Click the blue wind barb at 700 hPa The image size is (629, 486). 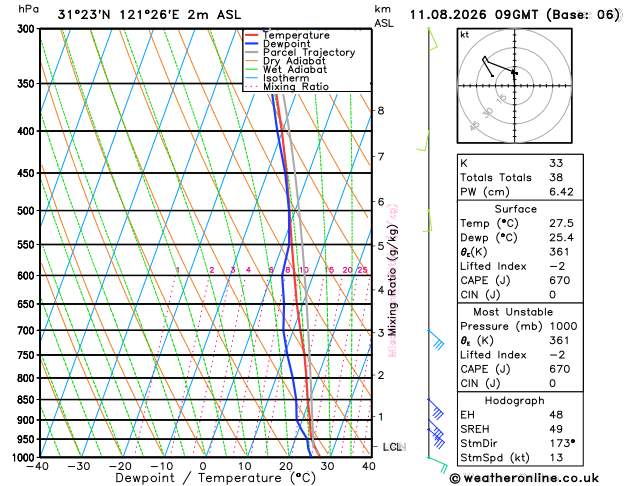[x=436, y=340]
